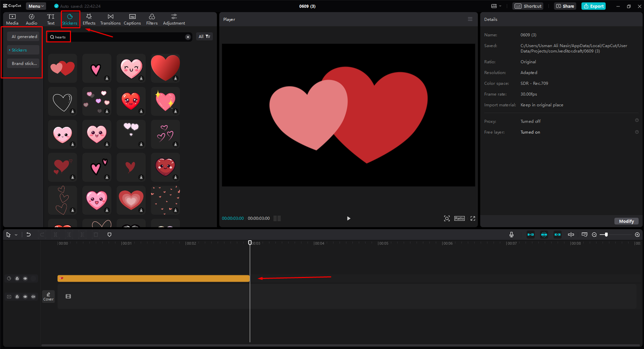This screenshot has width=644, height=349.
Task: Enter full-screen player mode
Action: 473,219
